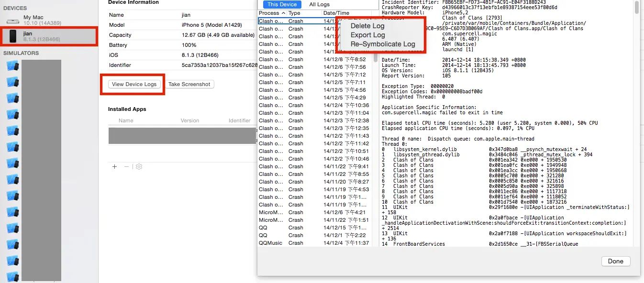Select the jian iPhone device in sidebar
644x283 pixels.
49,36
